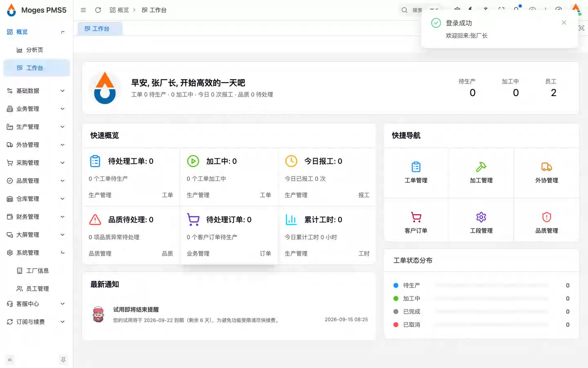Viewport: 588px width, 368px height.
Task: Open 加工管理 hammer icon in 快捷导航
Action: tap(481, 167)
